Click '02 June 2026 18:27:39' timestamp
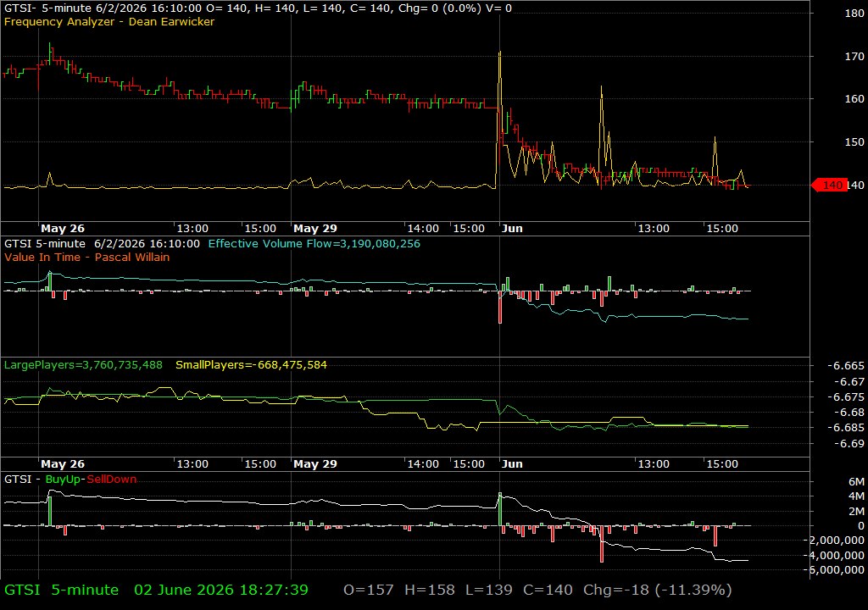Viewport: 868px width, 610px height. (x=221, y=590)
